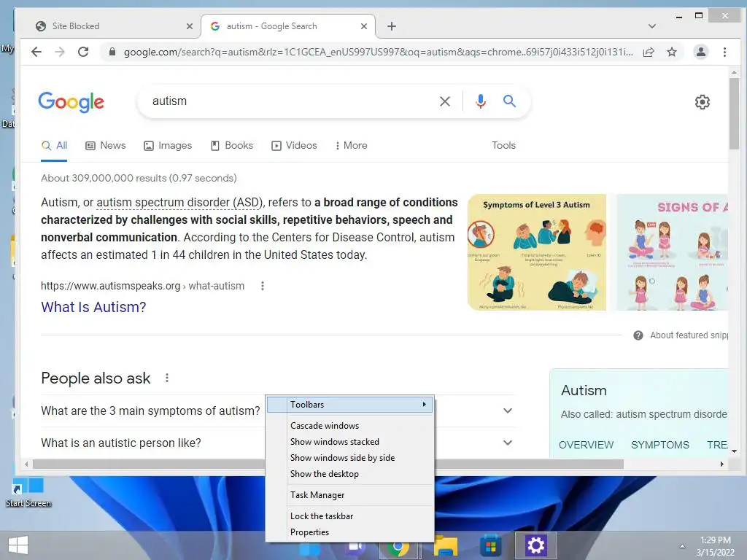Select SYMPTOMS in the Autism panel
This screenshot has width=747, height=560.
click(659, 445)
